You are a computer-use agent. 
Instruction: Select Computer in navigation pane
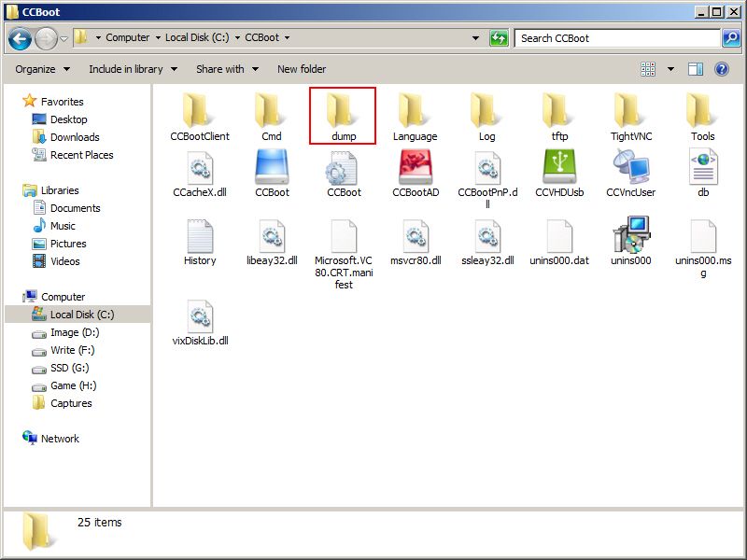[54, 297]
